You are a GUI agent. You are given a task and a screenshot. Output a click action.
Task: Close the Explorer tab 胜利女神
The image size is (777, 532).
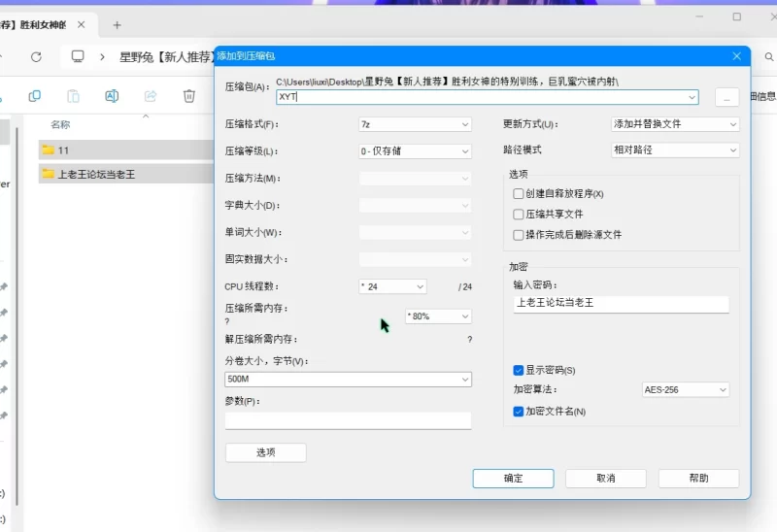coord(82,24)
